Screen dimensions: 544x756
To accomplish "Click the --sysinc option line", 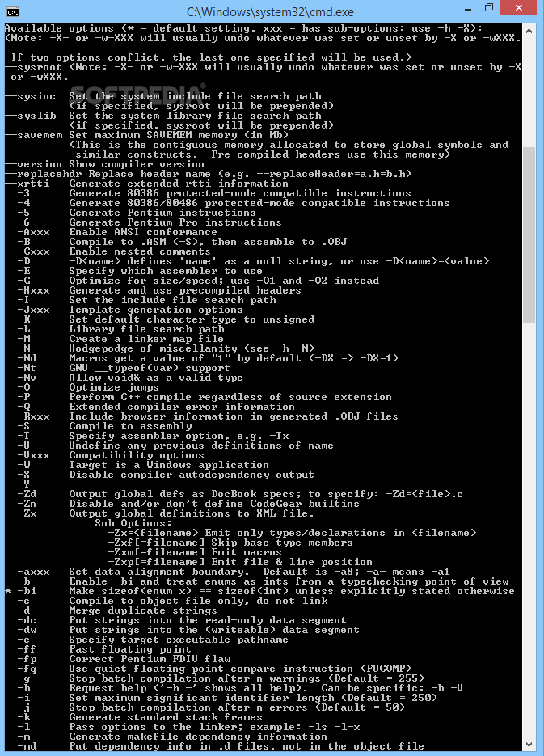I will [x=162, y=96].
